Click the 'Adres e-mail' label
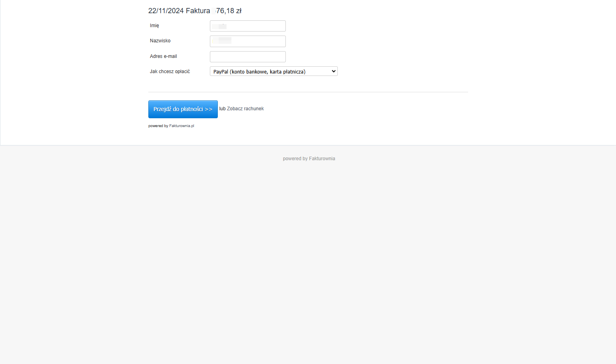This screenshot has height=364, width=616. coord(163,56)
